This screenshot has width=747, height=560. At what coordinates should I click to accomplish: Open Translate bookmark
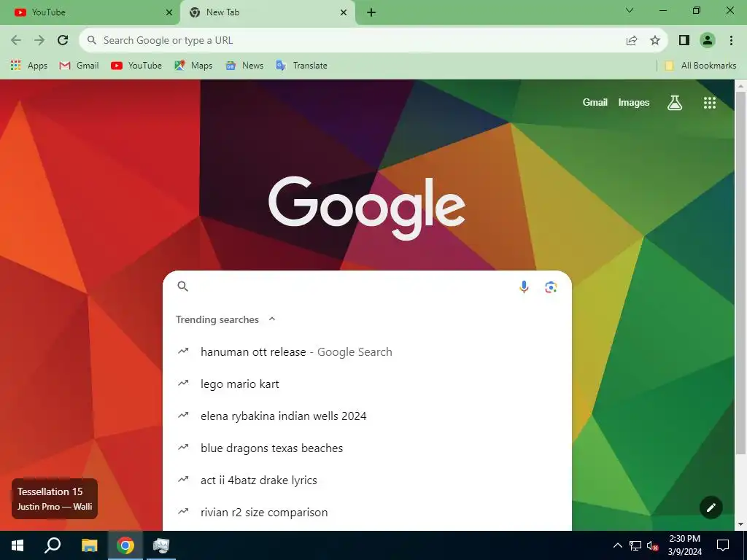(301, 66)
